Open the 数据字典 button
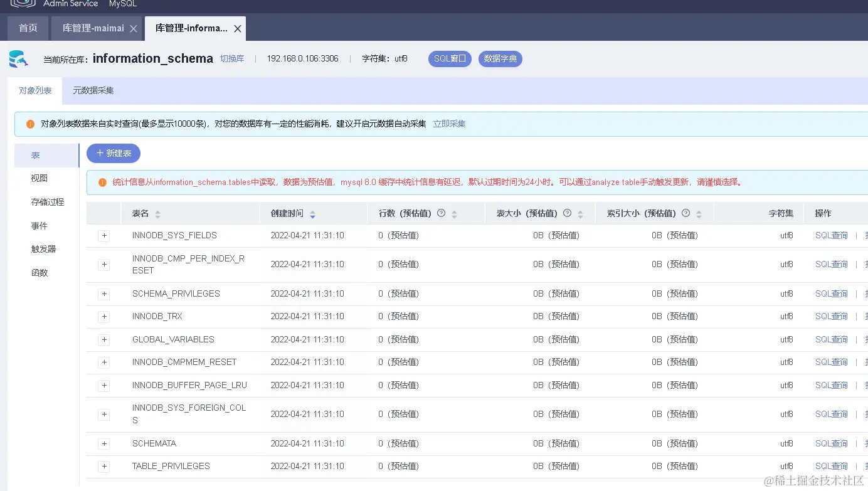 tap(500, 59)
